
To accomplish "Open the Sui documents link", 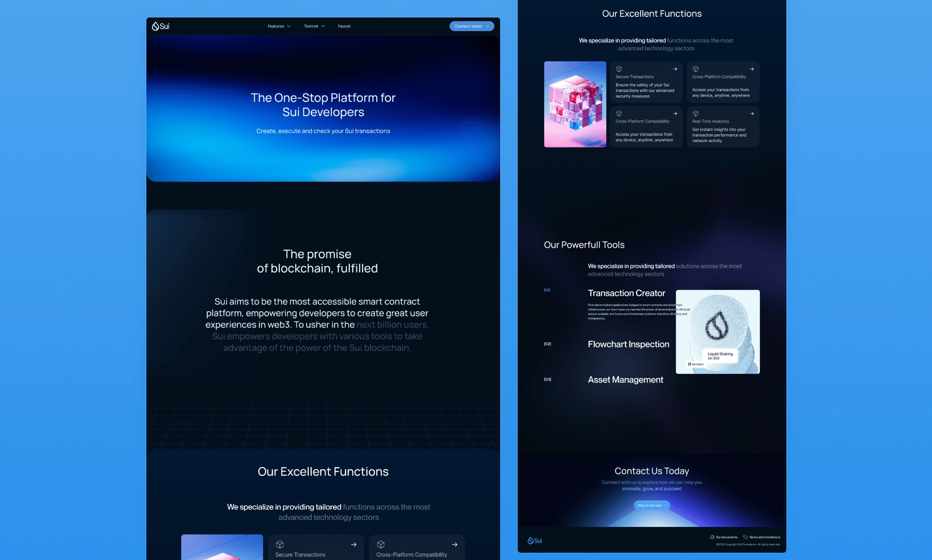I will tap(726, 537).
